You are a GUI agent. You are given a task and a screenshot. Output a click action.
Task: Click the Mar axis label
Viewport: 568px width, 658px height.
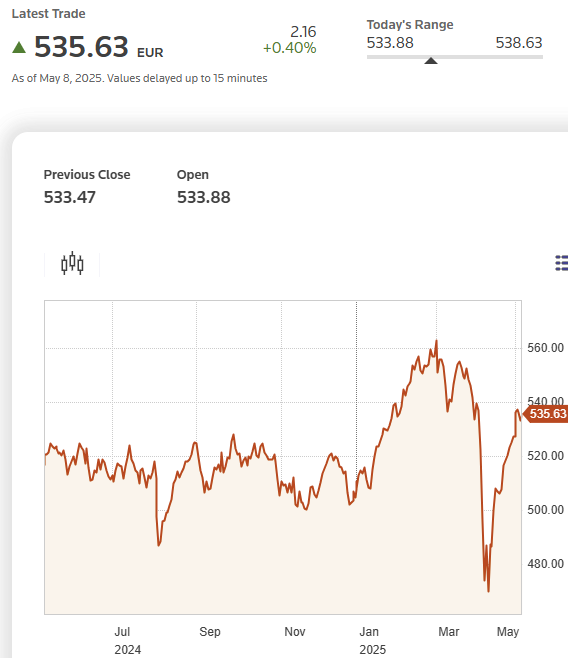(449, 632)
